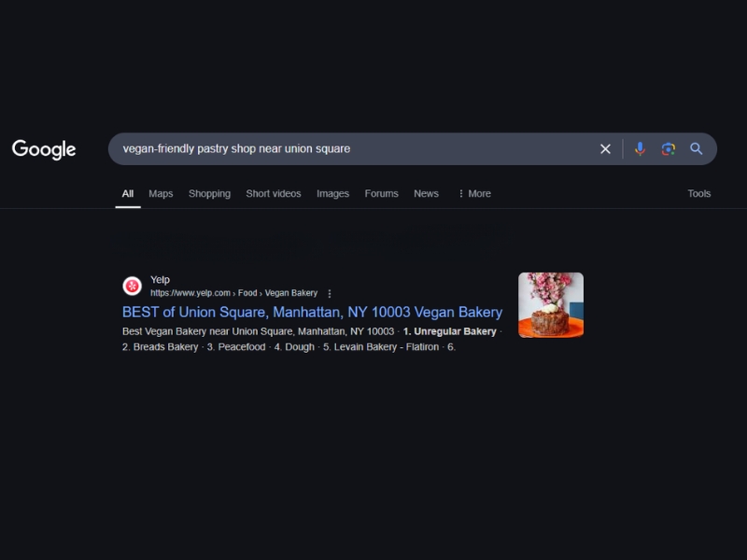The height and width of the screenshot is (560, 747).
Task: Open the Tools menu
Action: pos(698,193)
